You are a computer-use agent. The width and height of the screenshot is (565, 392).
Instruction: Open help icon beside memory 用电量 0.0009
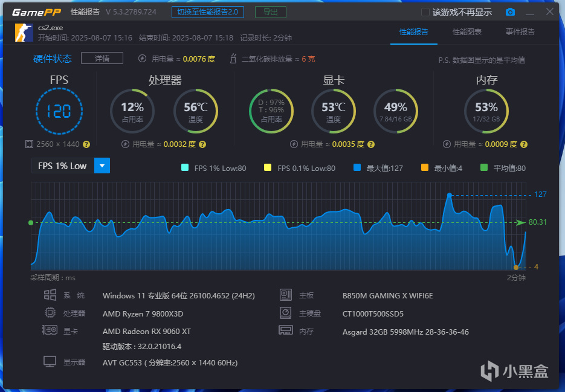[524, 144]
